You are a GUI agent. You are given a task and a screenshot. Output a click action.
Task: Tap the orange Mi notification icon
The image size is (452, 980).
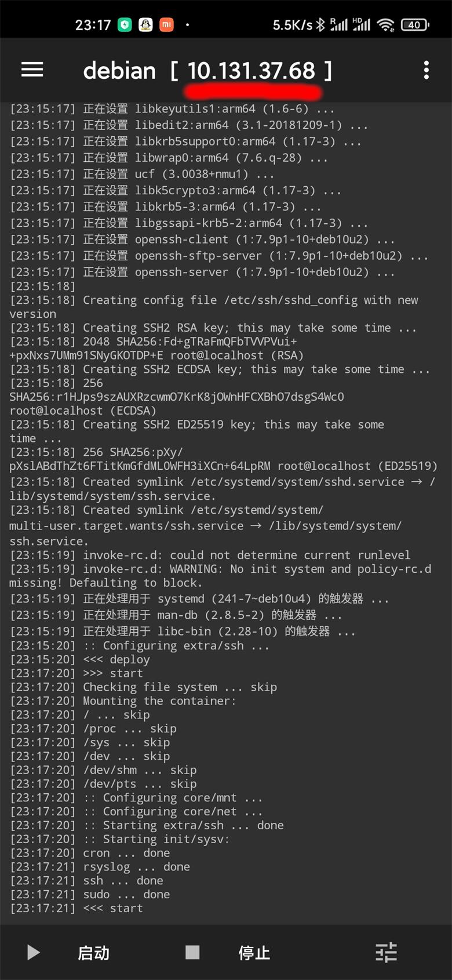click(x=166, y=25)
